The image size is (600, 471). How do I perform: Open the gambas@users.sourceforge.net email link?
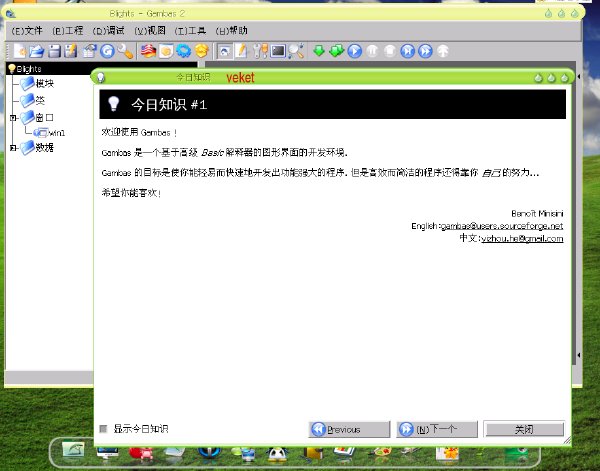click(x=502, y=226)
